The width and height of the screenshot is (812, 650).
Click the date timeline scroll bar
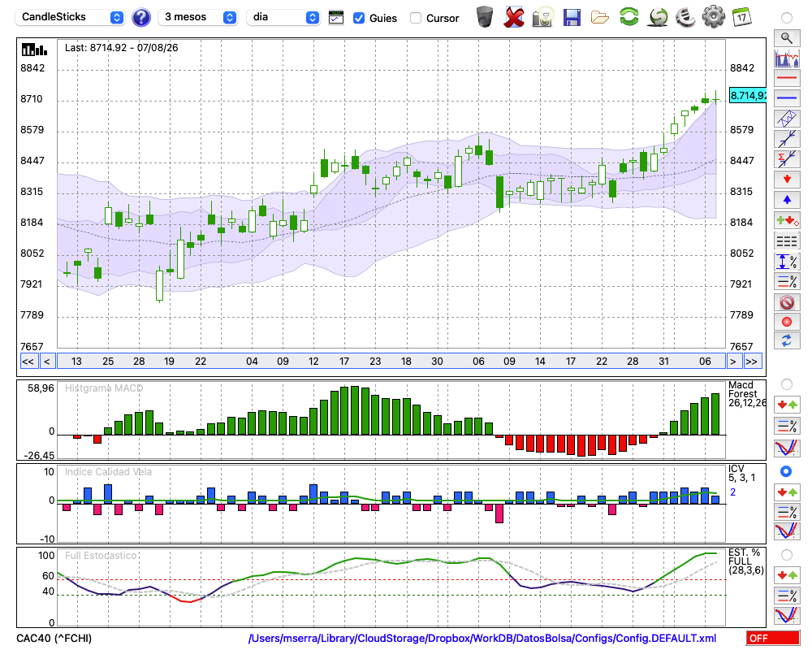tap(391, 362)
